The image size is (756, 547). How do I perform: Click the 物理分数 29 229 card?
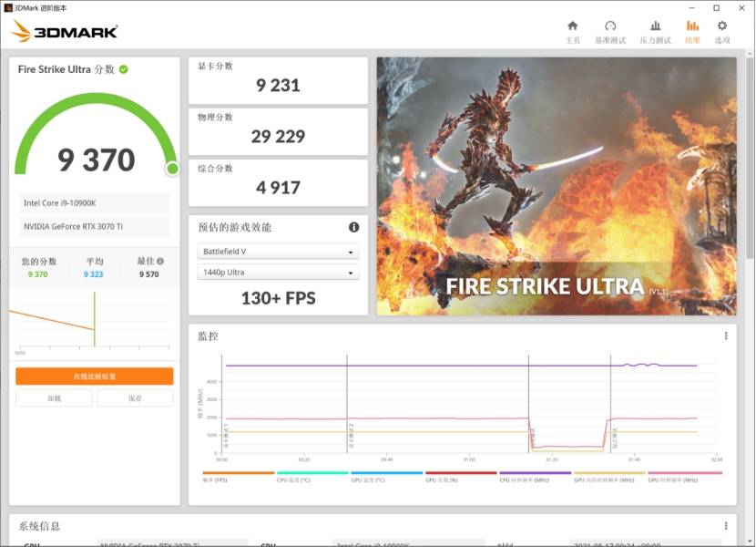tap(278, 132)
